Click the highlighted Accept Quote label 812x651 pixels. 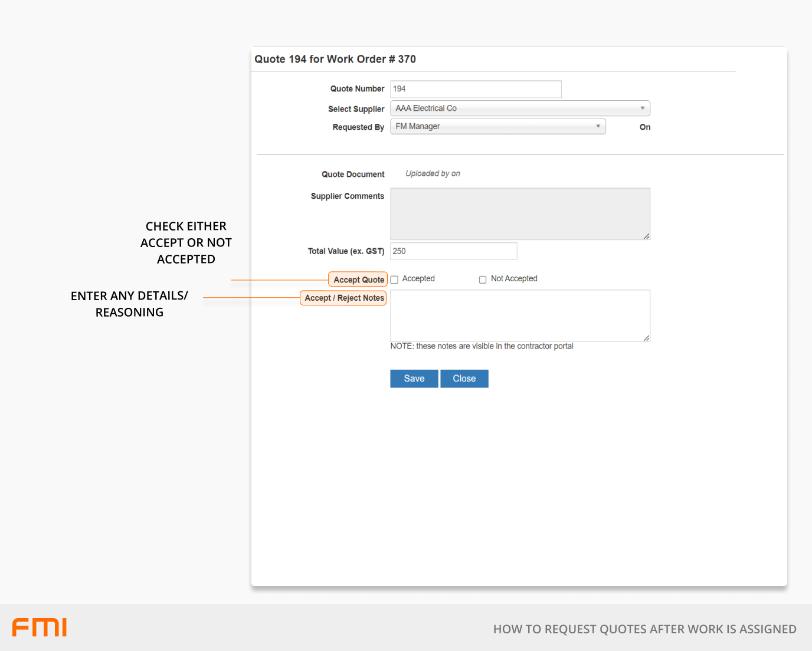pos(358,280)
